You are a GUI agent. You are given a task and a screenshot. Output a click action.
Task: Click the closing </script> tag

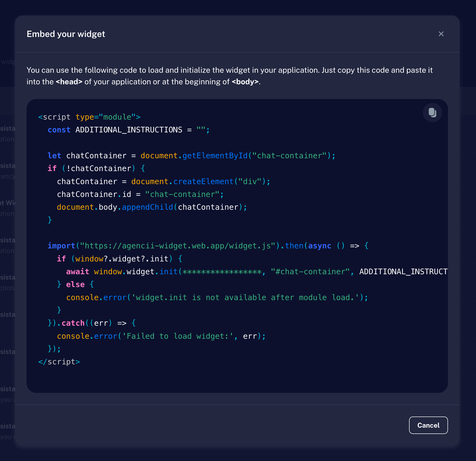click(x=59, y=362)
